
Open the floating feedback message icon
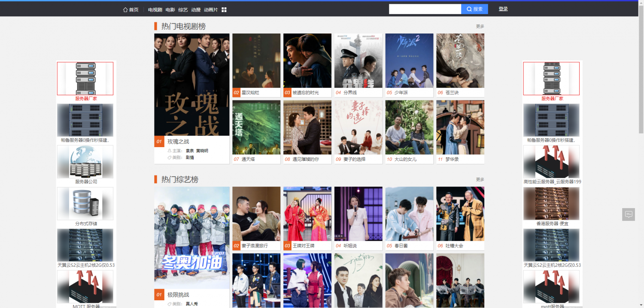(x=629, y=214)
